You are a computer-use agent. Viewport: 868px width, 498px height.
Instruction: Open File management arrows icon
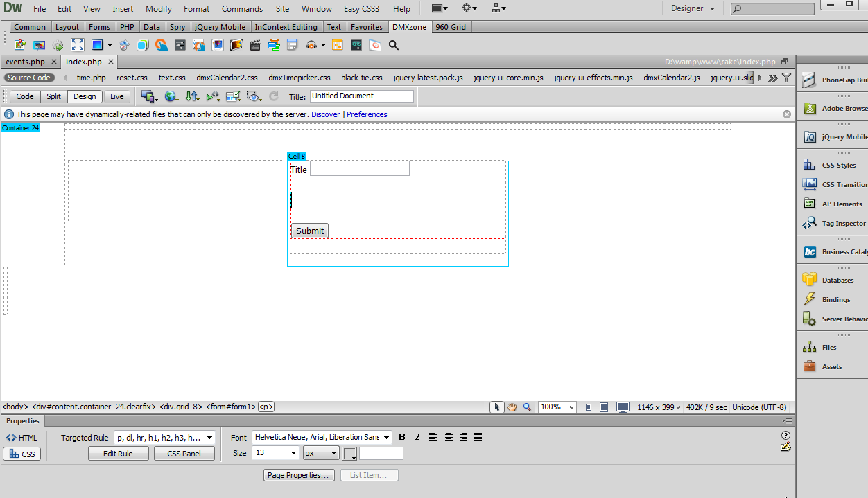pos(193,96)
